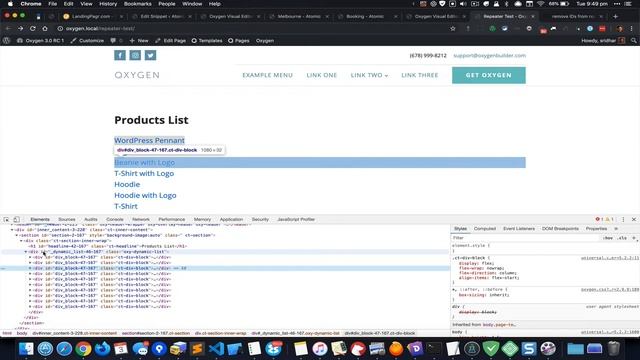Switch to the Booking - Atomic tab
The width and height of the screenshot is (640, 360).
[365, 16]
